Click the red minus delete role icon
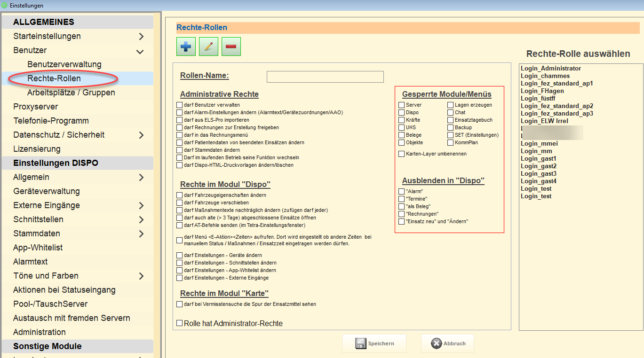Viewport: 644px width, 358px height. [231, 47]
